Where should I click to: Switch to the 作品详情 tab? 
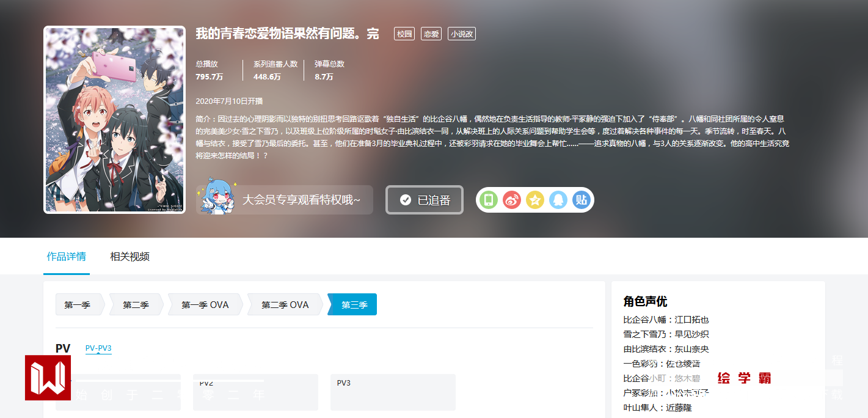point(67,257)
